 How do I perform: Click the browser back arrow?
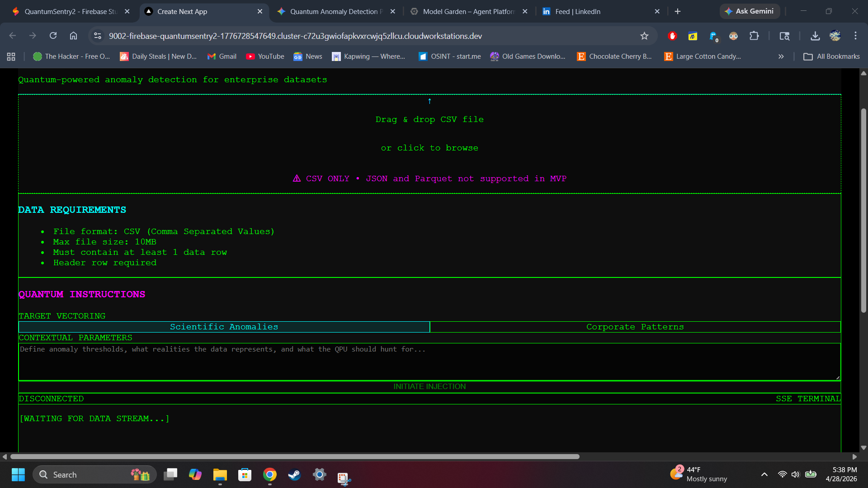[13, 36]
